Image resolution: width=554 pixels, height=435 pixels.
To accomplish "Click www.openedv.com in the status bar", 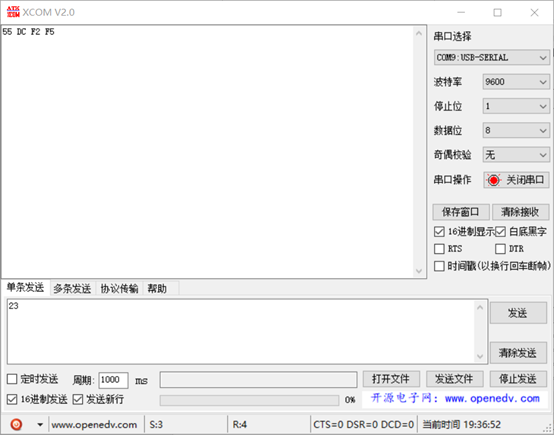I will [94, 424].
